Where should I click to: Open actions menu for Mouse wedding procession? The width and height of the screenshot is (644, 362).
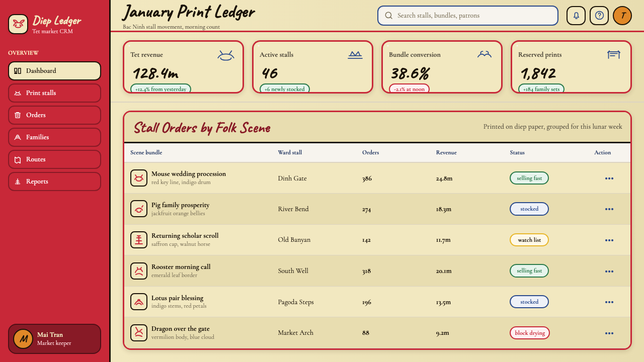(x=609, y=178)
